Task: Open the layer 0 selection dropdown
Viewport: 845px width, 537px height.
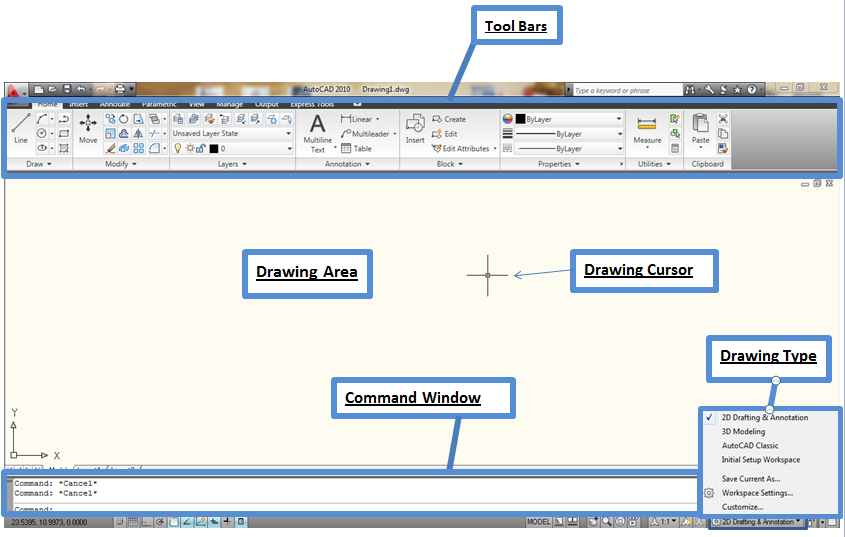Action: tap(232, 148)
